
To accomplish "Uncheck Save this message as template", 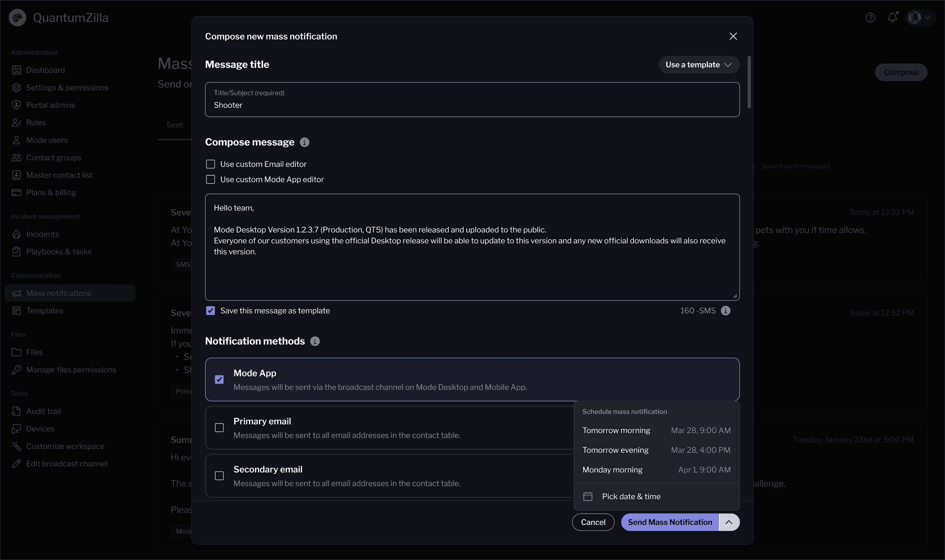I will [210, 310].
